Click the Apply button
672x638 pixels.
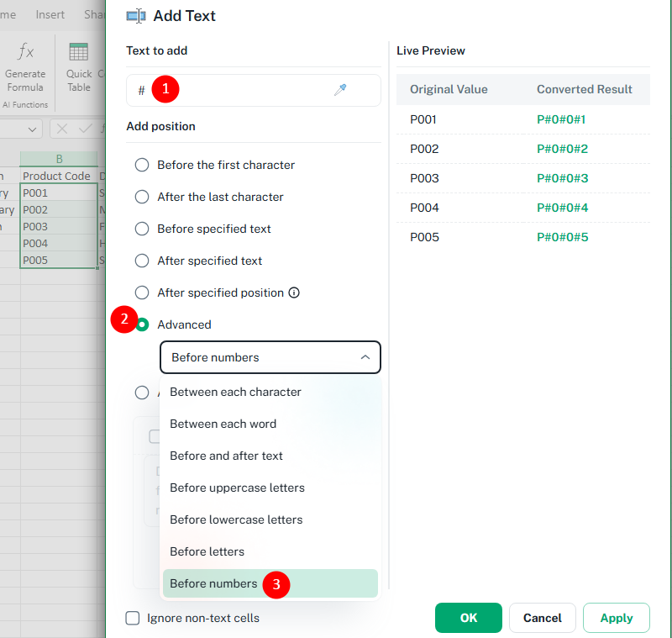click(x=617, y=618)
